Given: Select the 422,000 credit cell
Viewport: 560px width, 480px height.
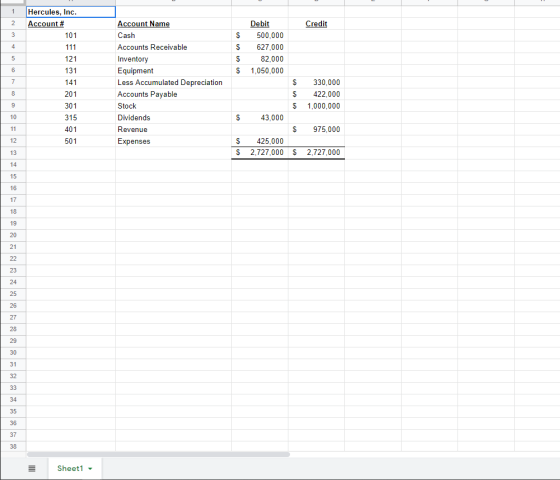Looking at the screenshot, I should coord(316,94).
